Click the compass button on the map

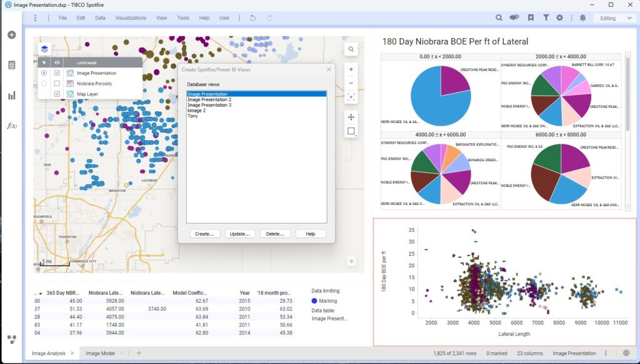click(x=351, y=261)
